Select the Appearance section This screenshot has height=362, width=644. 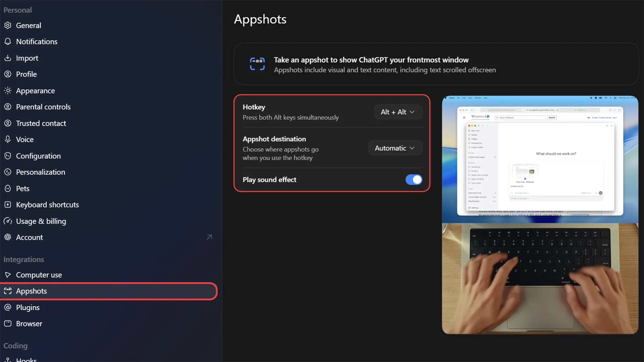[x=109, y=90]
